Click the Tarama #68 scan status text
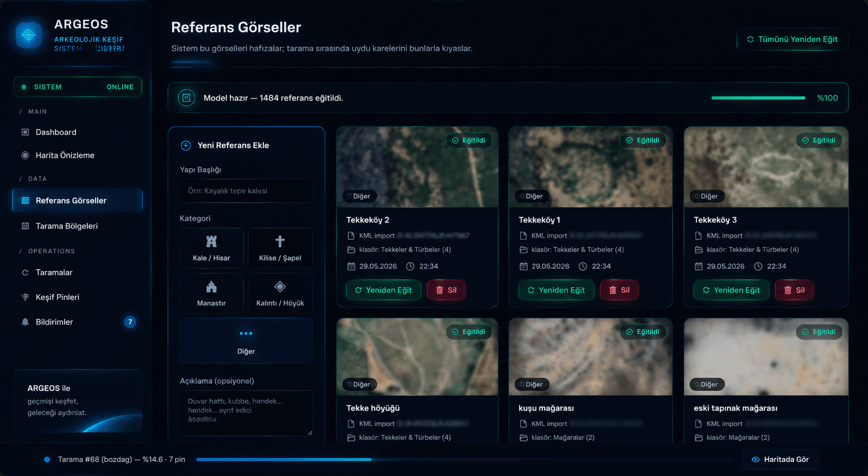868x476 pixels. tap(122, 459)
